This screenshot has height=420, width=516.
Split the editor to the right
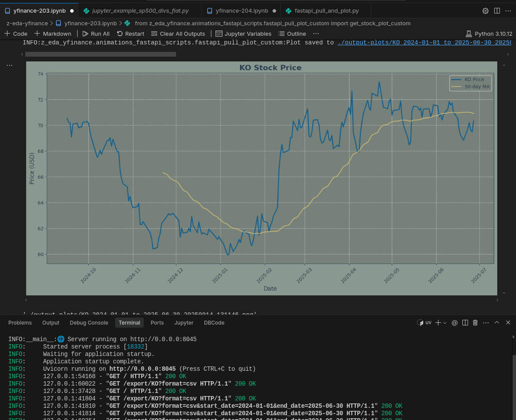pyautogui.click(x=497, y=11)
